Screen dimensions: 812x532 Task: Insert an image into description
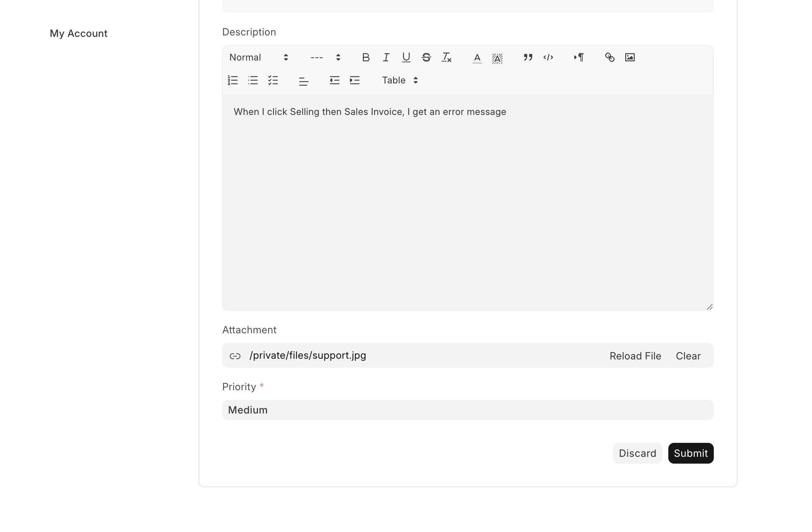click(630, 57)
